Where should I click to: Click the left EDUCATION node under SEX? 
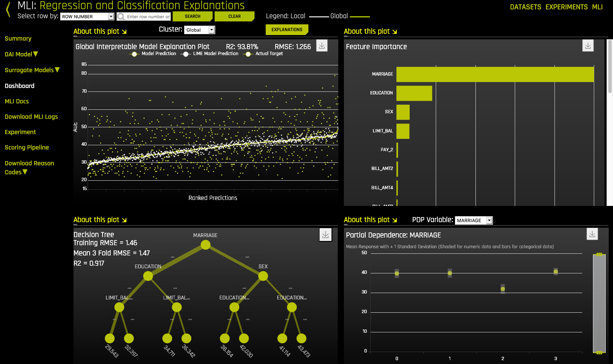pos(234,307)
